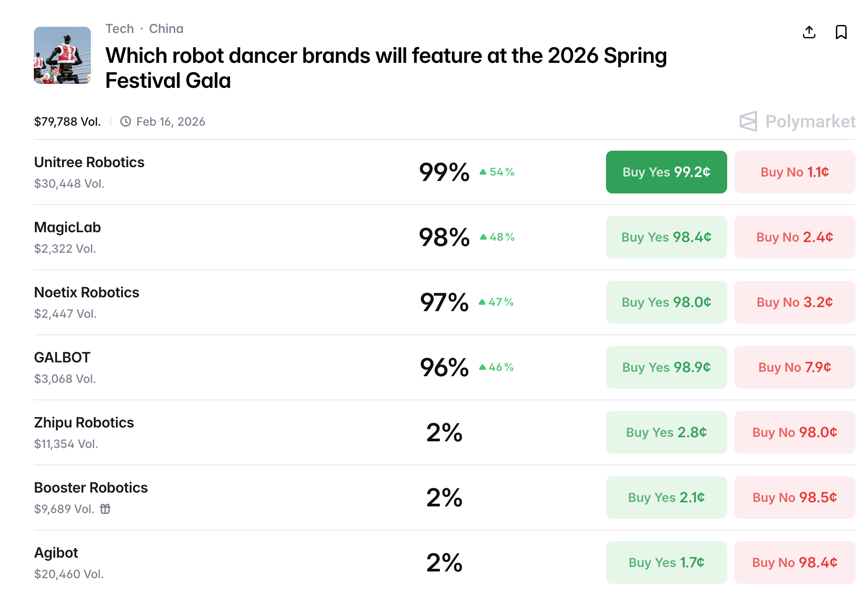Buy Yes on Booster Robotics at 2.1¢
Screen dimensions: 868x600
click(666, 497)
